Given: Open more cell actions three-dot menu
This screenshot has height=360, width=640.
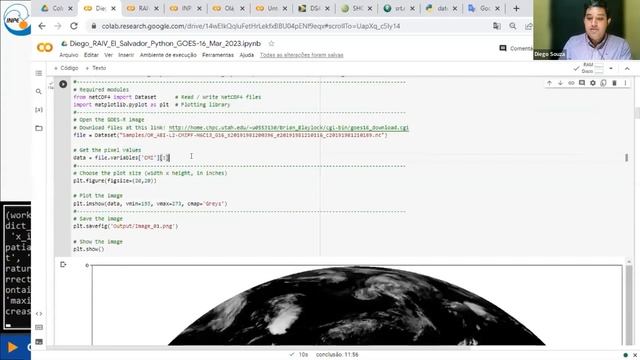Looking at the screenshot, I should click(625, 83).
